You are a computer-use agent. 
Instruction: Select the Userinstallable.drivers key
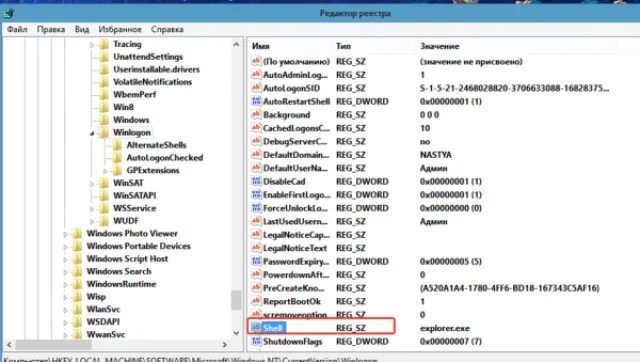pyautogui.click(x=156, y=69)
